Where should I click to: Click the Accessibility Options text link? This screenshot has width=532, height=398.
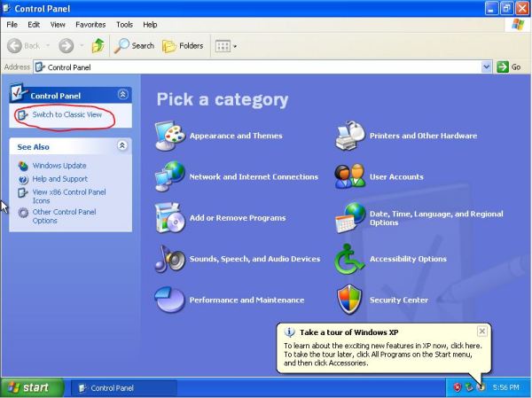tap(408, 259)
